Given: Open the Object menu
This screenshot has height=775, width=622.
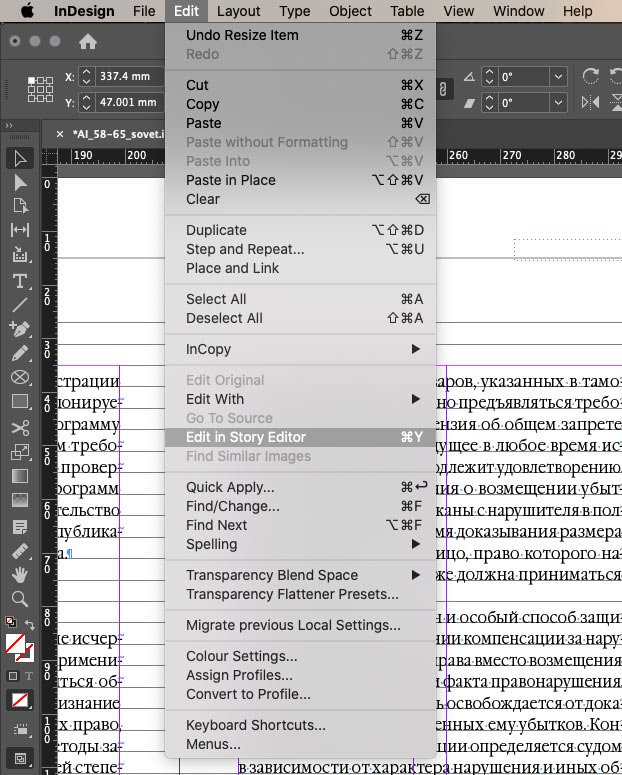Looking at the screenshot, I should pyautogui.click(x=350, y=11).
